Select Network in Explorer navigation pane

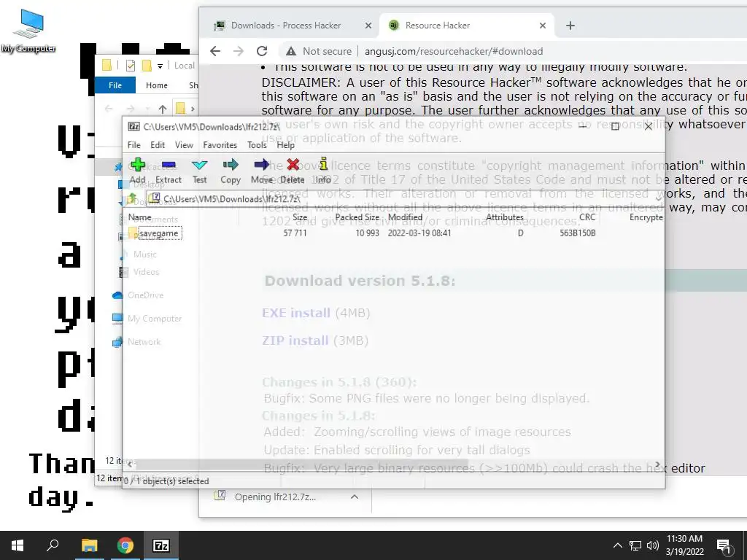click(x=144, y=342)
